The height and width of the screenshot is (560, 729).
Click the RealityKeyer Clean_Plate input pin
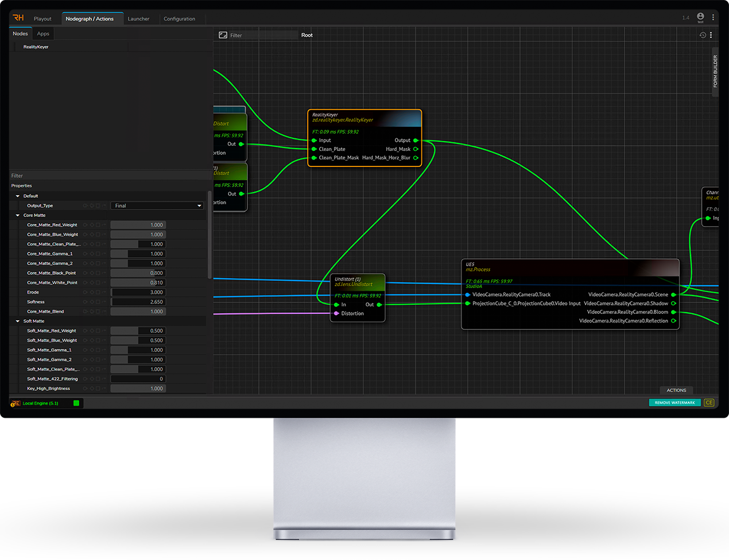coord(314,149)
